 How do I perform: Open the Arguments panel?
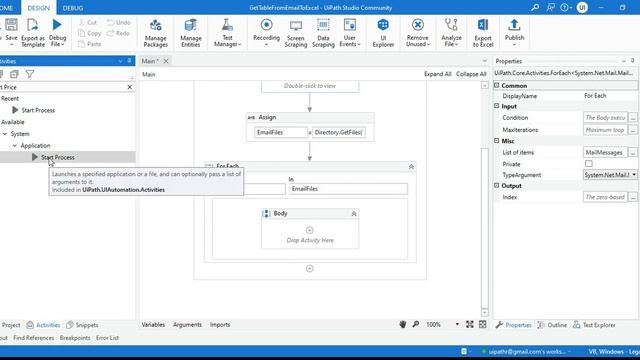tap(187, 324)
